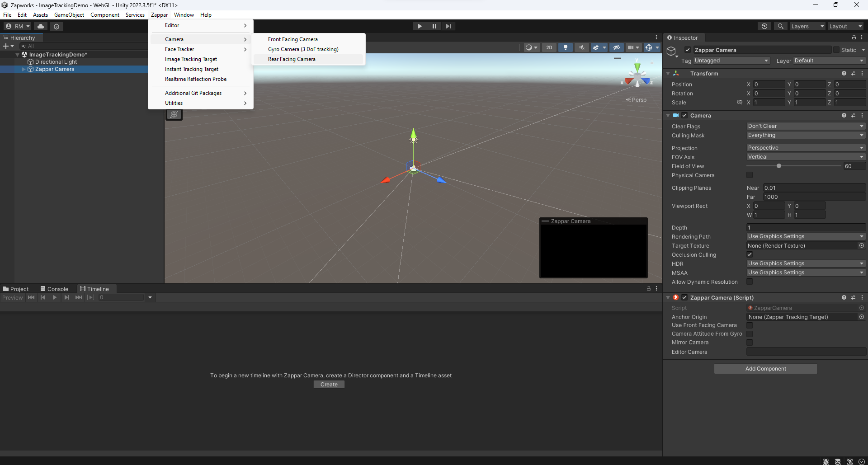Toggle Occlusion Culling checkbox
The height and width of the screenshot is (465, 868).
coord(750,254)
